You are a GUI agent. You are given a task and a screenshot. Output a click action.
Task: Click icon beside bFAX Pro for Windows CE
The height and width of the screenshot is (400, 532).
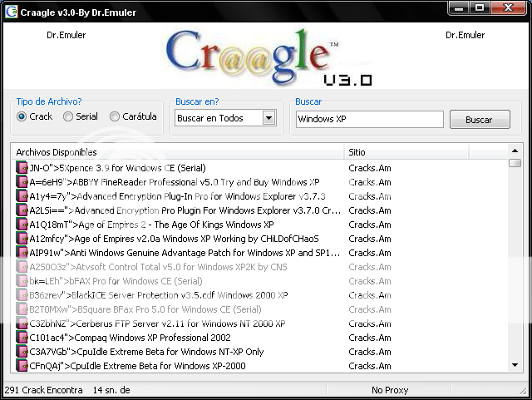click(22, 281)
